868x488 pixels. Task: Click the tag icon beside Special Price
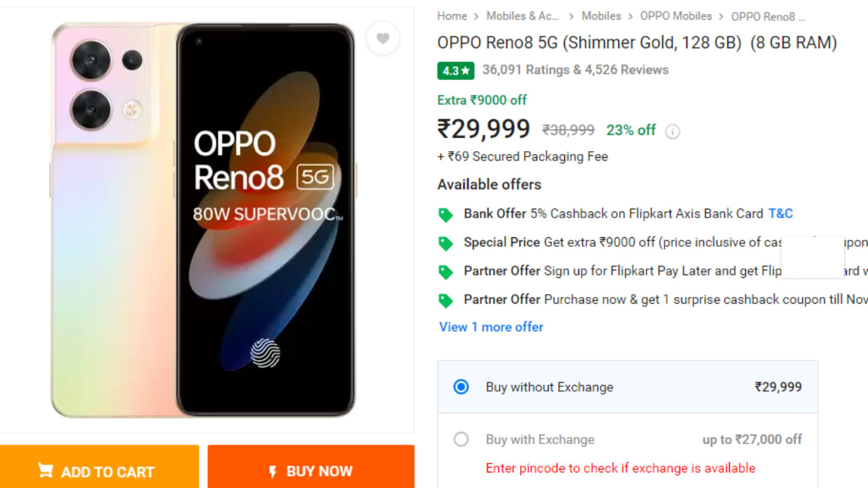(x=446, y=243)
